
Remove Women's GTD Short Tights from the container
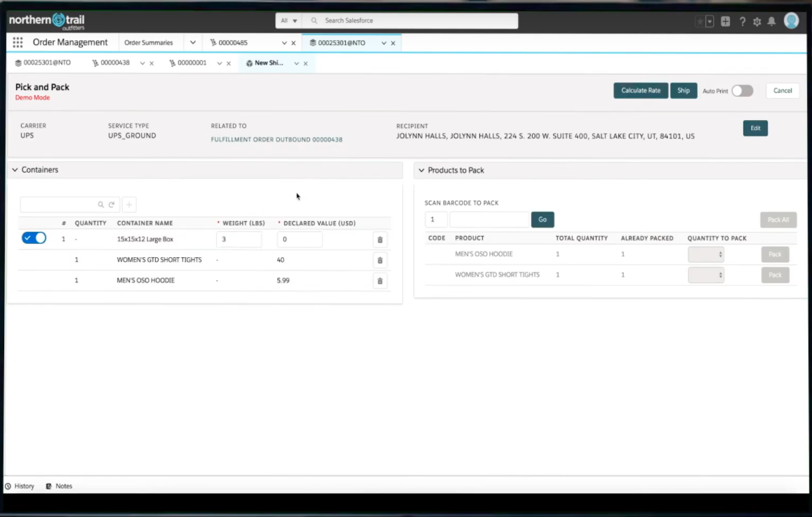[x=380, y=261]
